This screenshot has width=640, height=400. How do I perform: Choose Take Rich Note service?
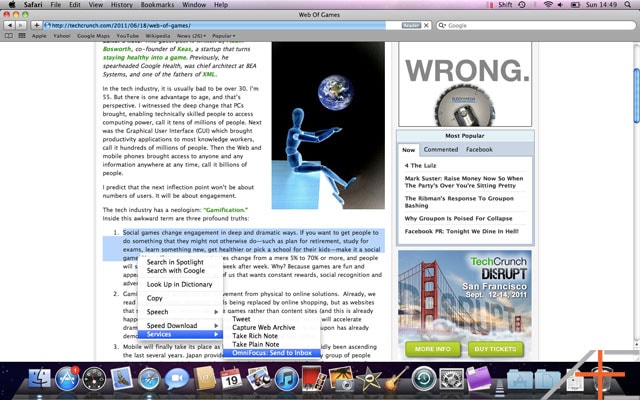[x=272, y=336]
